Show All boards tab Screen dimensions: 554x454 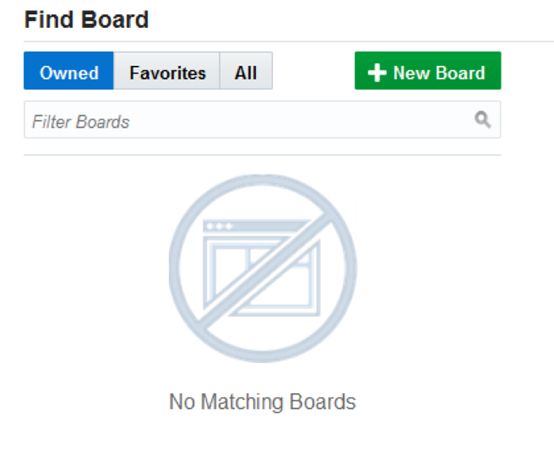click(246, 71)
